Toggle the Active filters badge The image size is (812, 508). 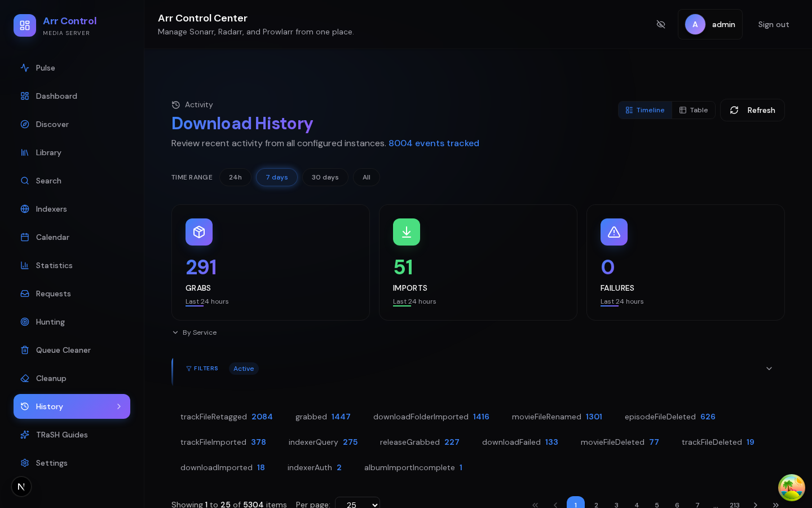coord(244,369)
